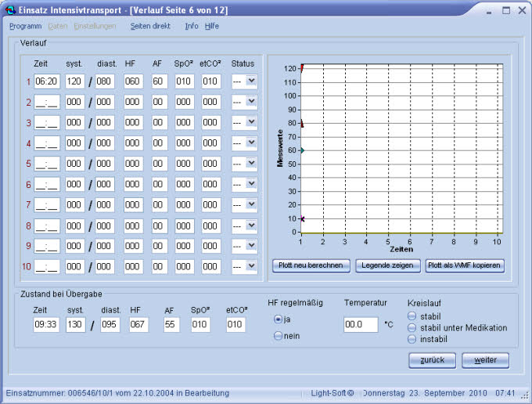The height and width of the screenshot is (404, 532).
Task: Open Status dropdown in row 9
Action: click(x=251, y=246)
